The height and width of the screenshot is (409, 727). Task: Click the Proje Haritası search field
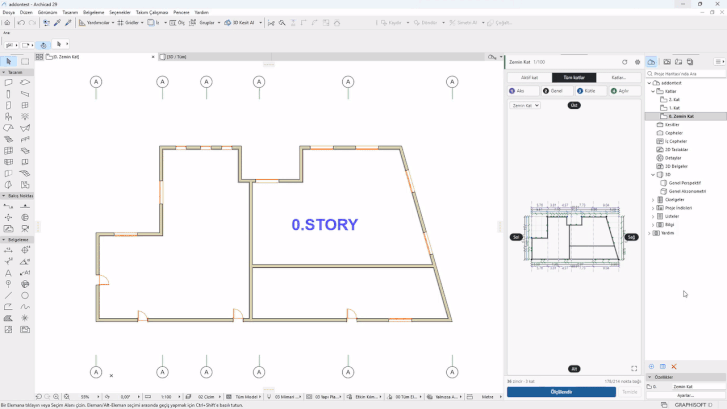(686, 74)
